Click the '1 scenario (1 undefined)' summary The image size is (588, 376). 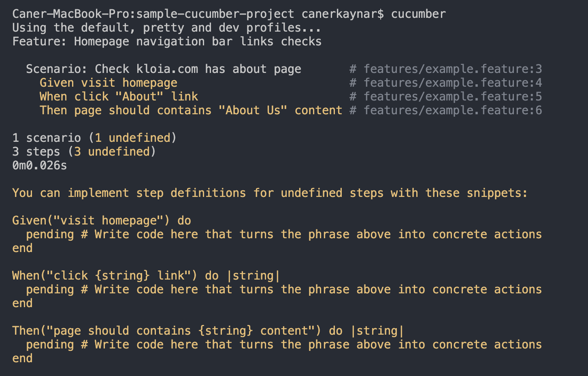pyautogui.click(x=94, y=138)
